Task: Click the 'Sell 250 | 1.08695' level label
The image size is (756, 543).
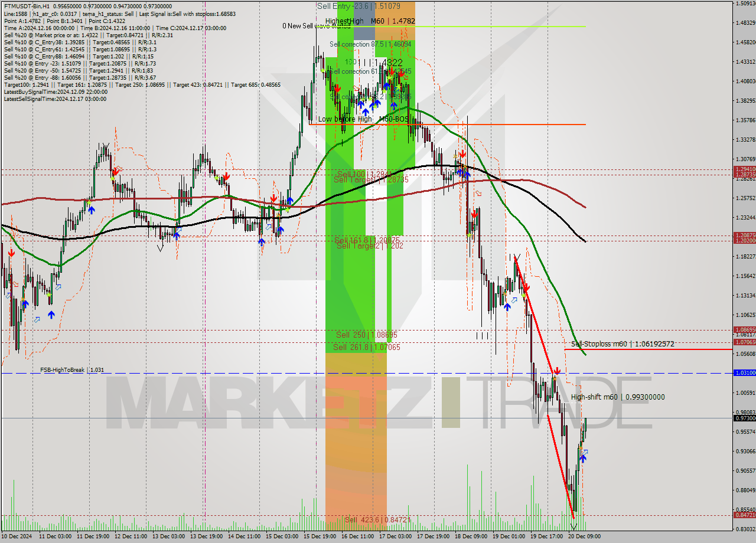Action: pos(367,334)
